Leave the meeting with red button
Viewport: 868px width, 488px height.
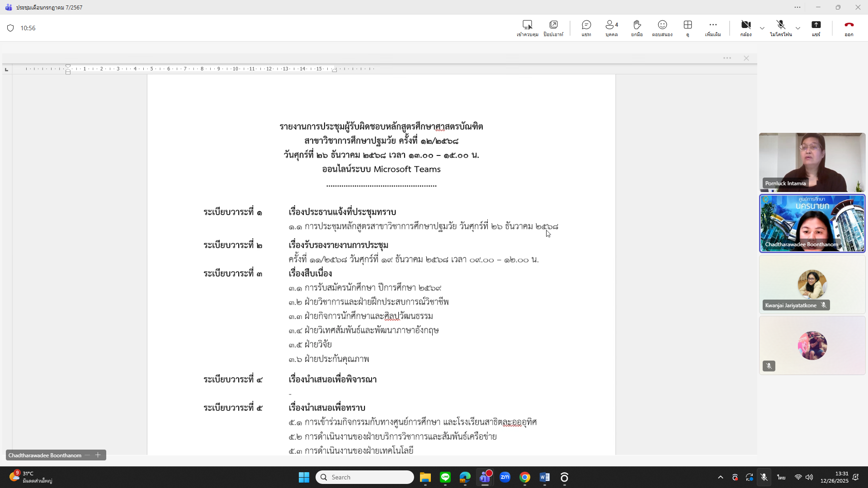[x=849, y=28]
